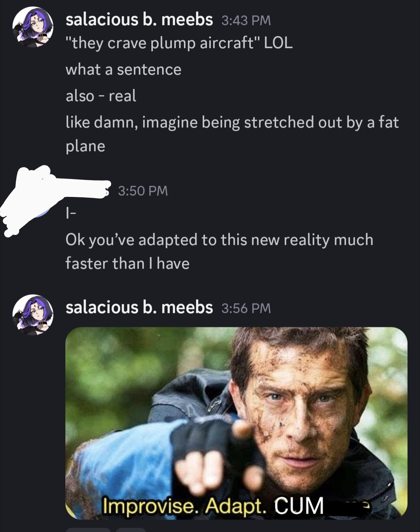Click the meme caption text Improvise. Adapt.
The height and width of the screenshot is (532, 420).
coord(185,506)
